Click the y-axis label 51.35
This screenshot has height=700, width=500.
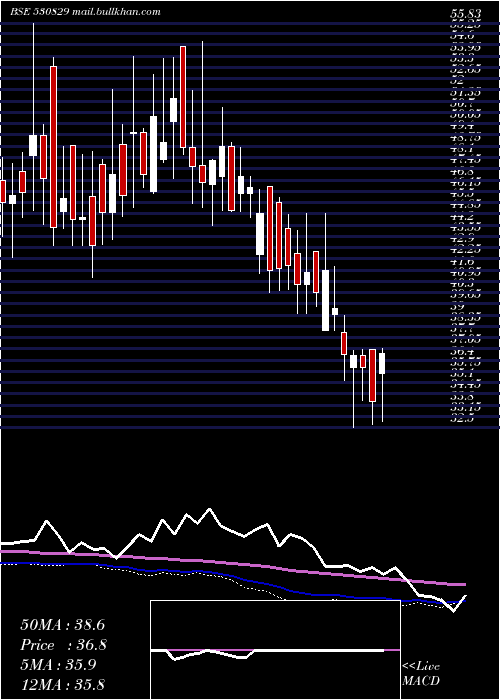point(465,93)
